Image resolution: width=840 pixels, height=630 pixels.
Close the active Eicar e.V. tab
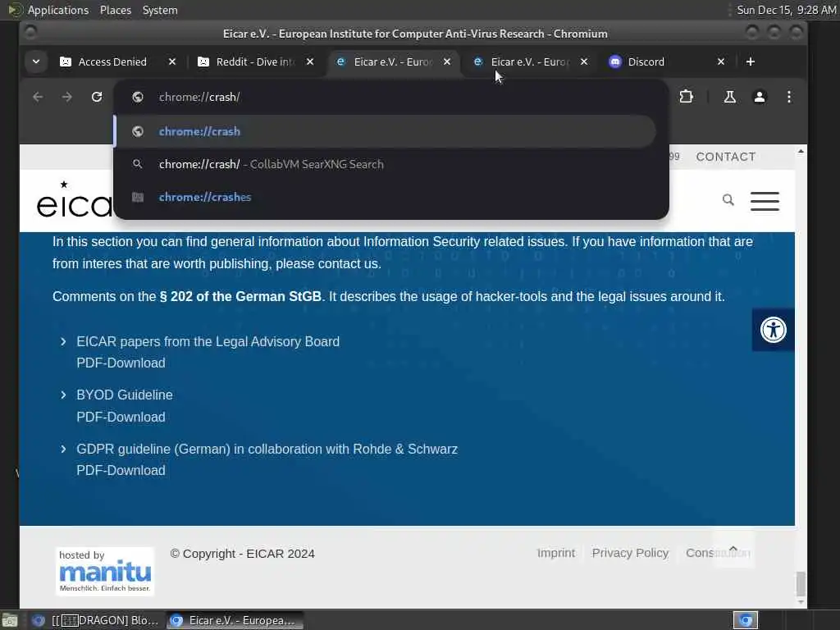click(447, 62)
